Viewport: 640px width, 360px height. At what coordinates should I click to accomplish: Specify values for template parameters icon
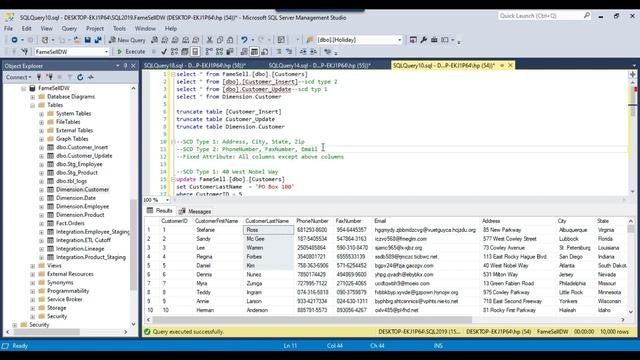328,52
